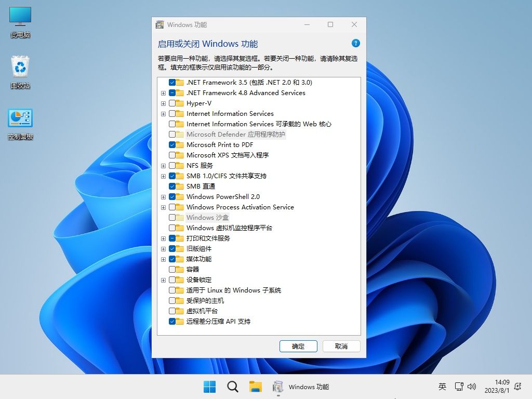Viewport: 532px width, 399px height.
Task: Click the folder icon beside Hyper-V
Action: [180, 103]
